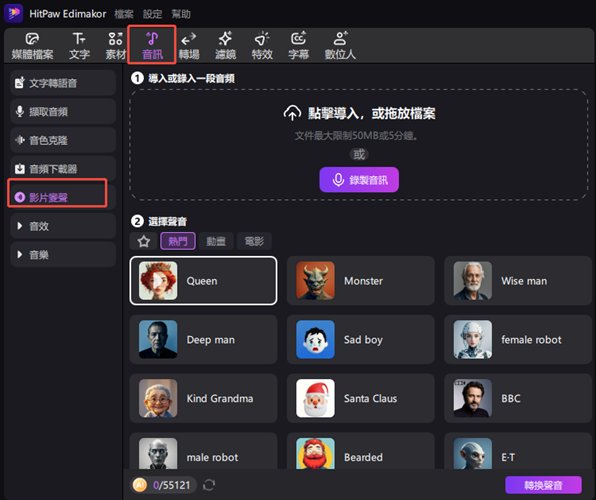Image resolution: width=596 pixels, height=500 pixels.
Task: Select 擷取音頻 extract audio option
Action: 63,111
